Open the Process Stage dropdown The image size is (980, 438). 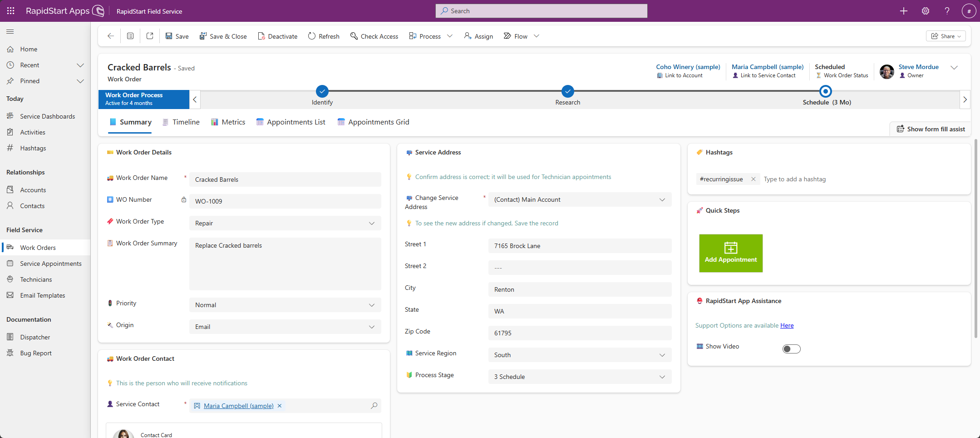pyautogui.click(x=580, y=377)
